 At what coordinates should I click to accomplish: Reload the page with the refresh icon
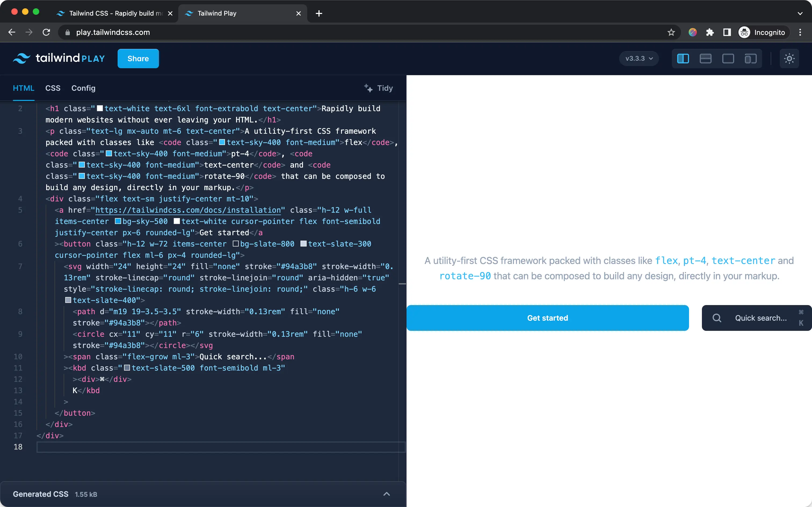tap(47, 32)
